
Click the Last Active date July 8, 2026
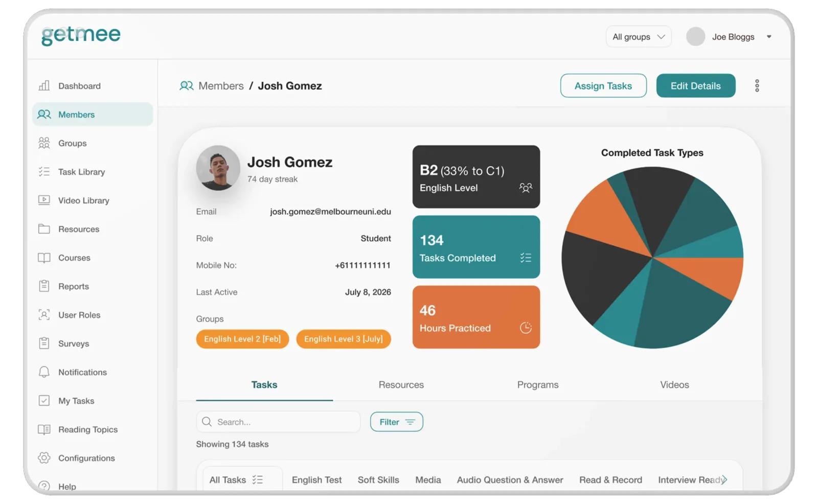click(x=368, y=292)
